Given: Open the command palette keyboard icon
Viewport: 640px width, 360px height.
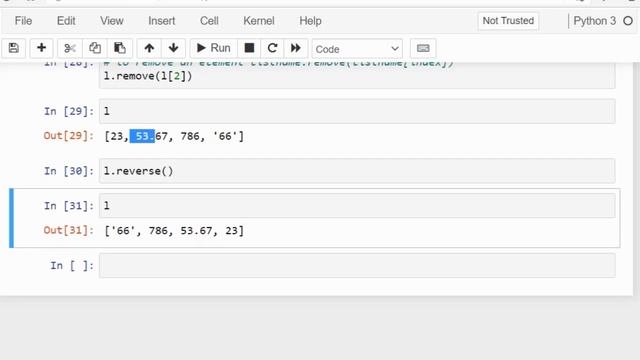Looking at the screenshot, I should 423,48.
